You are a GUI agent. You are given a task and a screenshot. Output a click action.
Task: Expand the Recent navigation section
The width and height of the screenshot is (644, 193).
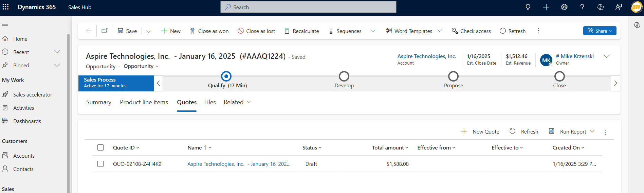pyautogui.click(x=57, y=52)
